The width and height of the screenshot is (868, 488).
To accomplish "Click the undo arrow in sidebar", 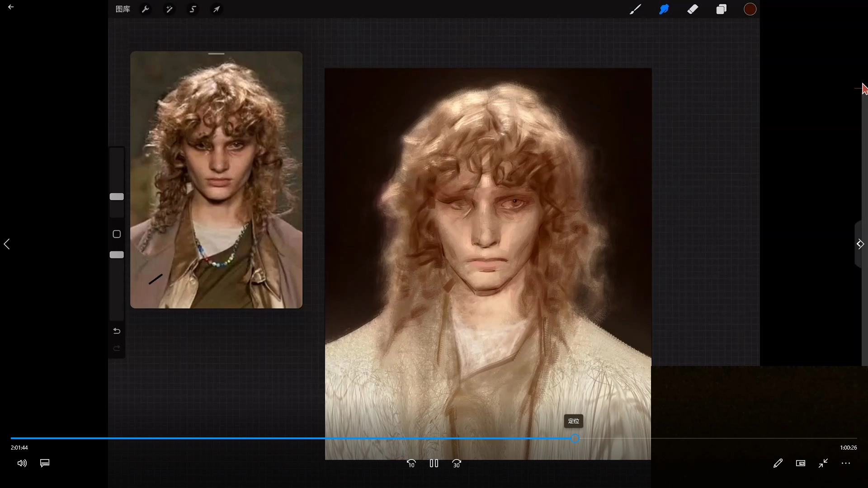I will tap(117, 331).
